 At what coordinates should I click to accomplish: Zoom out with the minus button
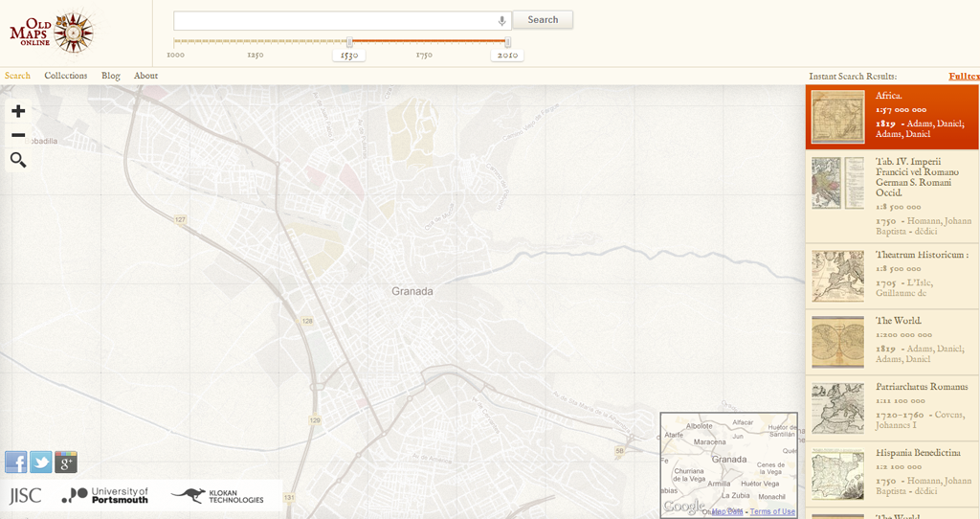[x=18, y=135]
